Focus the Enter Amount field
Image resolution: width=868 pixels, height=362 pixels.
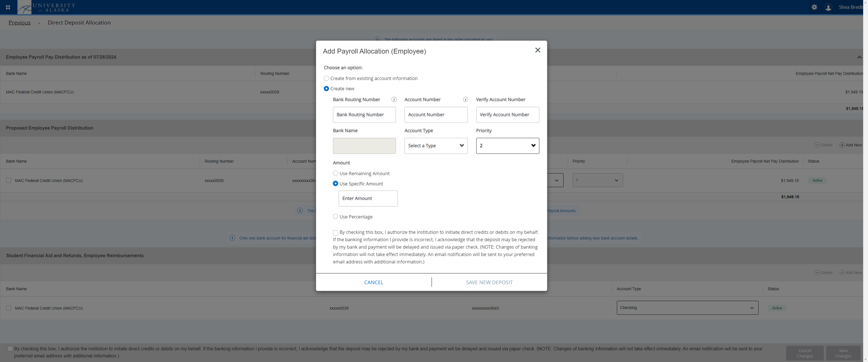point(368,199)
